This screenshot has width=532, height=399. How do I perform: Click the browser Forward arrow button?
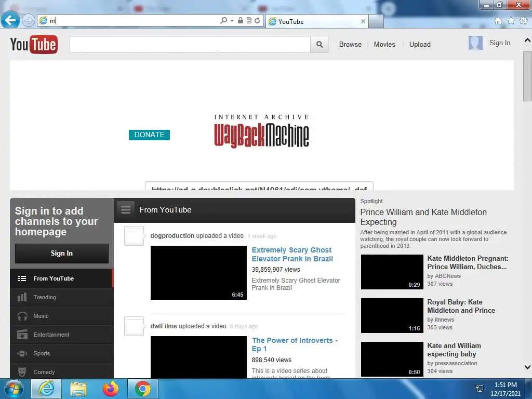tap(29, 20)
